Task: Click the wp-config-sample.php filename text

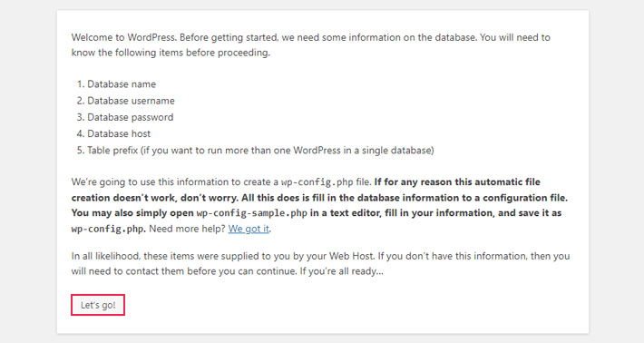Action: pos(252,213)
